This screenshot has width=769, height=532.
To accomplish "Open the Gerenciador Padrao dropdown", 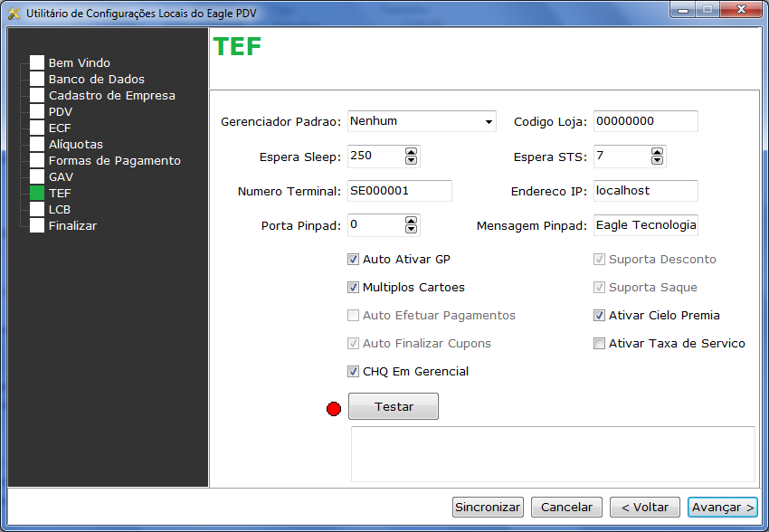I will click(x=422, y=121).
